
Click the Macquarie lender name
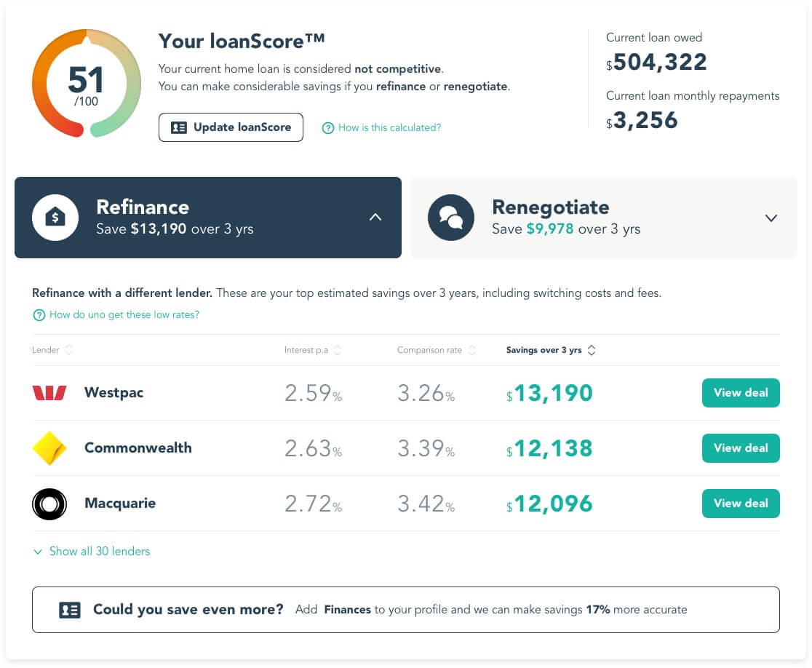click(x=120, y=504)
